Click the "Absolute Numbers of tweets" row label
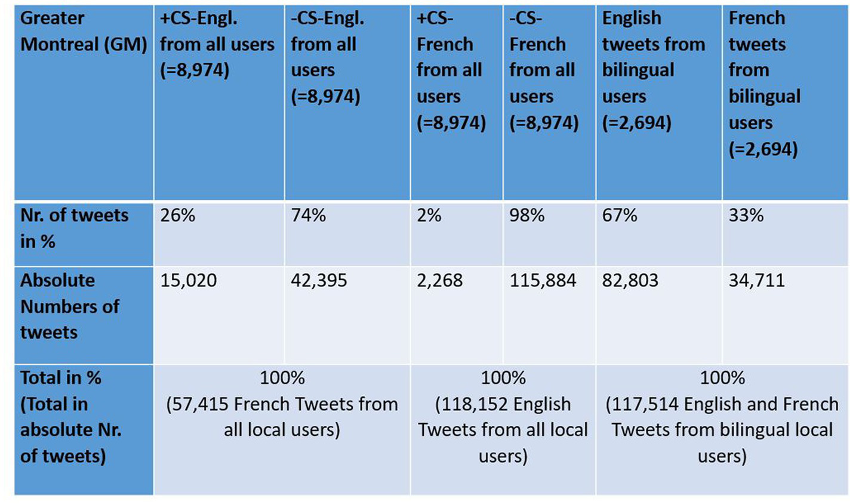Viewport: 853px width, 504px height. click(70, 307)
